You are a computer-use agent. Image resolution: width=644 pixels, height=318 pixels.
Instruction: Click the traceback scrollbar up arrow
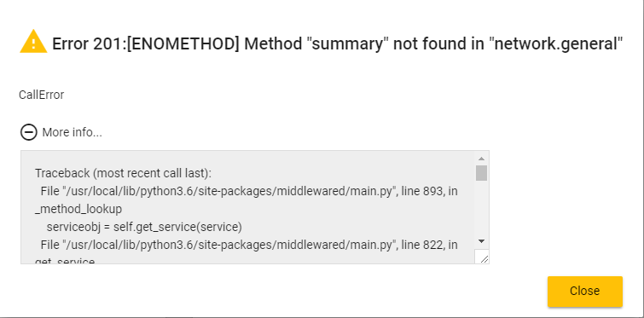coord(481,159)
